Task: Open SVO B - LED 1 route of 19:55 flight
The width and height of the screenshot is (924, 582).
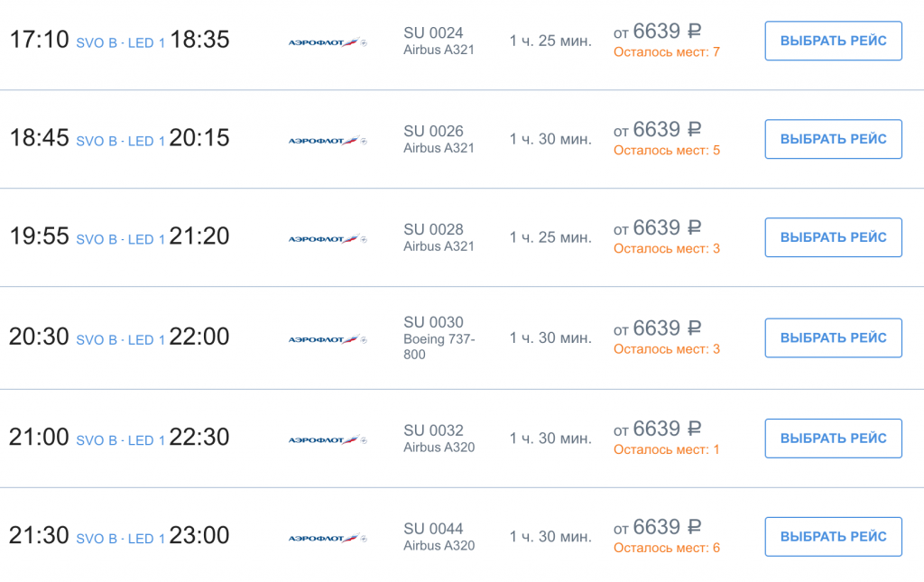Action: tap(120, 240)
